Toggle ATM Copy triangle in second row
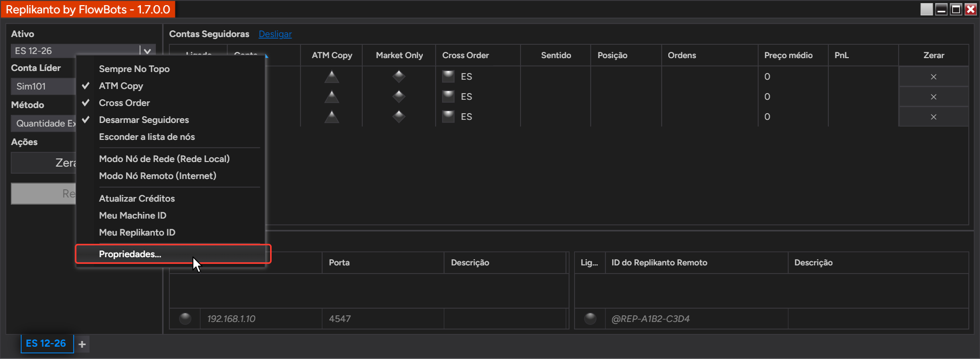 coord(331,96)
